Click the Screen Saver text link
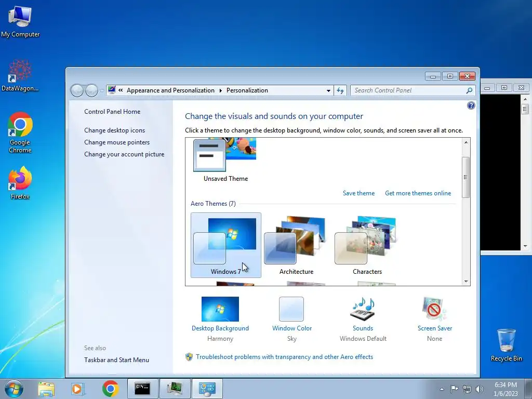The image size is (532, 399). click(x=435, y=328)
